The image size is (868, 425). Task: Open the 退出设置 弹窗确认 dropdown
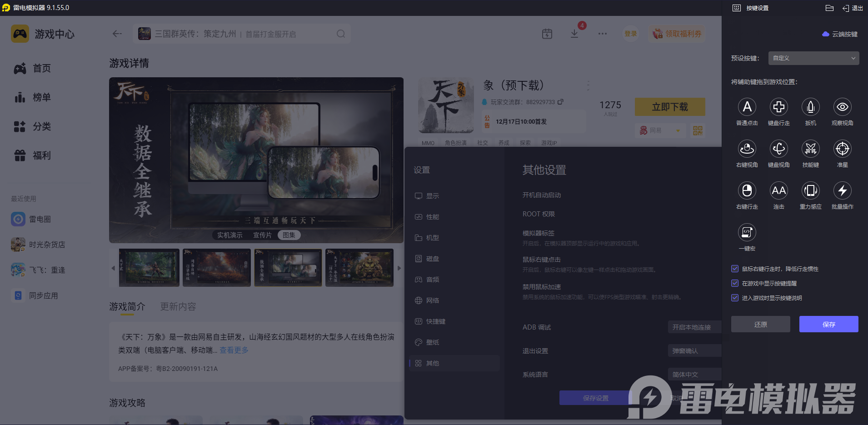[694, 351]
